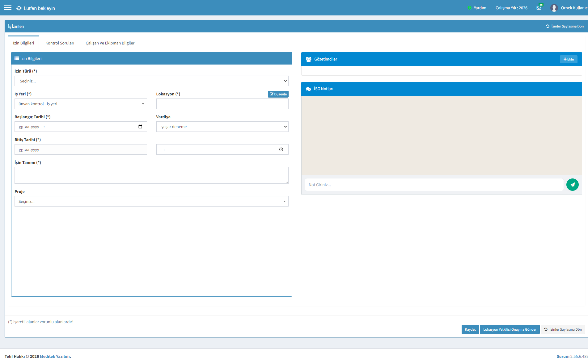This screenshot has height=364, width=588.
Task: Switch to the İzin Bilgileri tab
Action: pyautogui.click(x=23, y=43)
